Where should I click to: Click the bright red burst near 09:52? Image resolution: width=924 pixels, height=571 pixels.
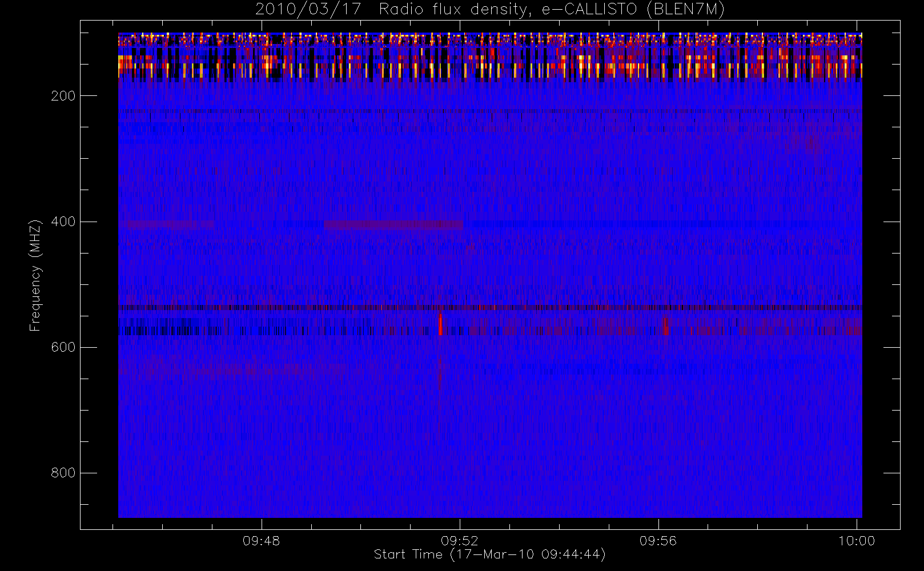point(440,324)
